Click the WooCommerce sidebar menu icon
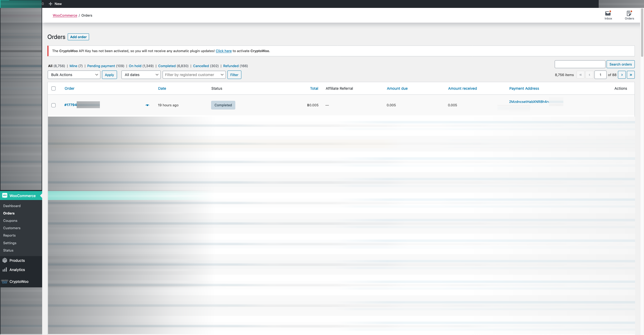Image resolution: width=644 pixels, height=335 pixels. [x=4, y=196]
